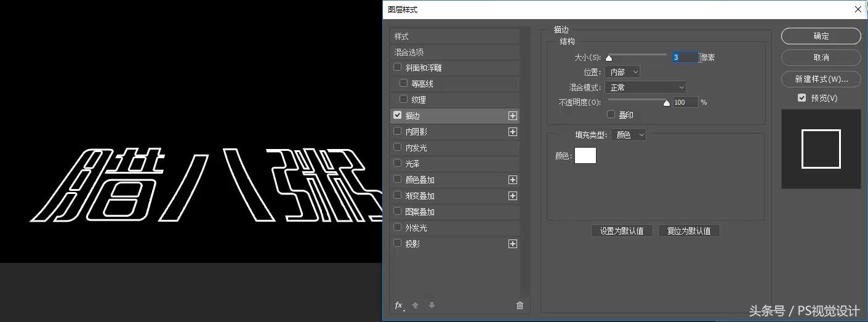Enable the 图案叠加 checkbox

(397, 211)
